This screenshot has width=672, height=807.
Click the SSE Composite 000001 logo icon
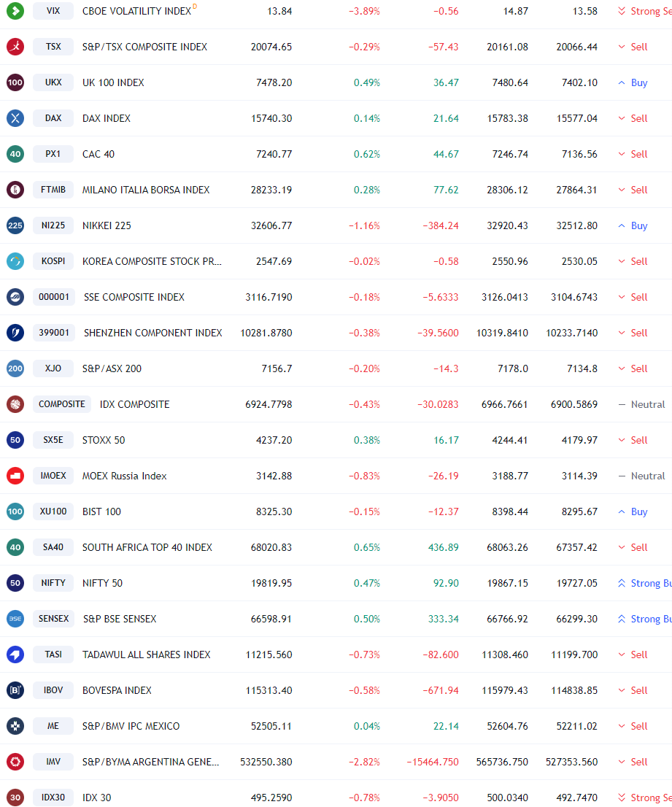point(15,297)
